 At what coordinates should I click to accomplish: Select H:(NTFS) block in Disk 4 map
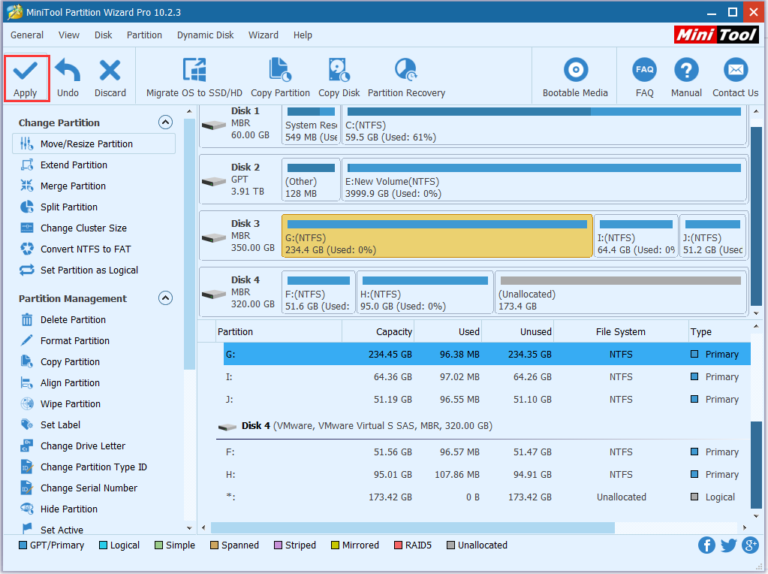coord(425,292)
